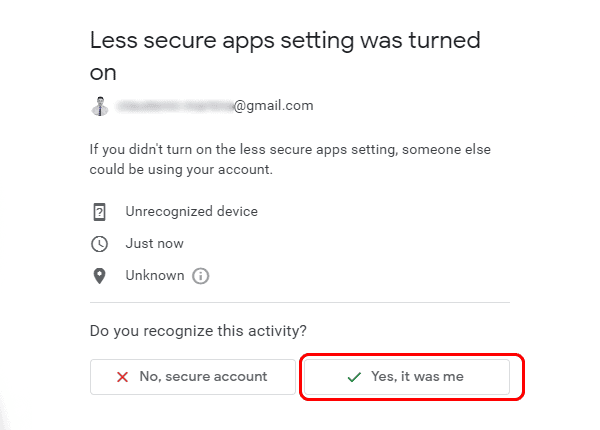The image size is (600, 430).
Task: Click the 'Unknown' location text
Action: (154, 275)
